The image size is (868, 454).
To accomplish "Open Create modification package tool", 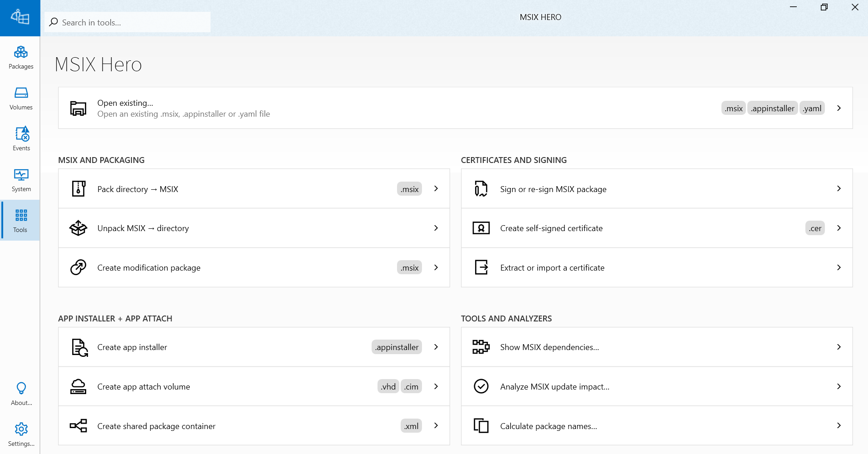I will coord(254,267).
